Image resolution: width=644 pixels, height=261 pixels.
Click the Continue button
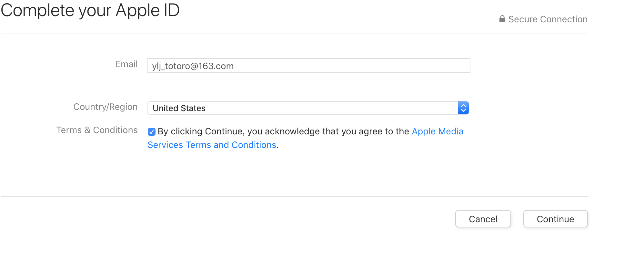(555, 219)
